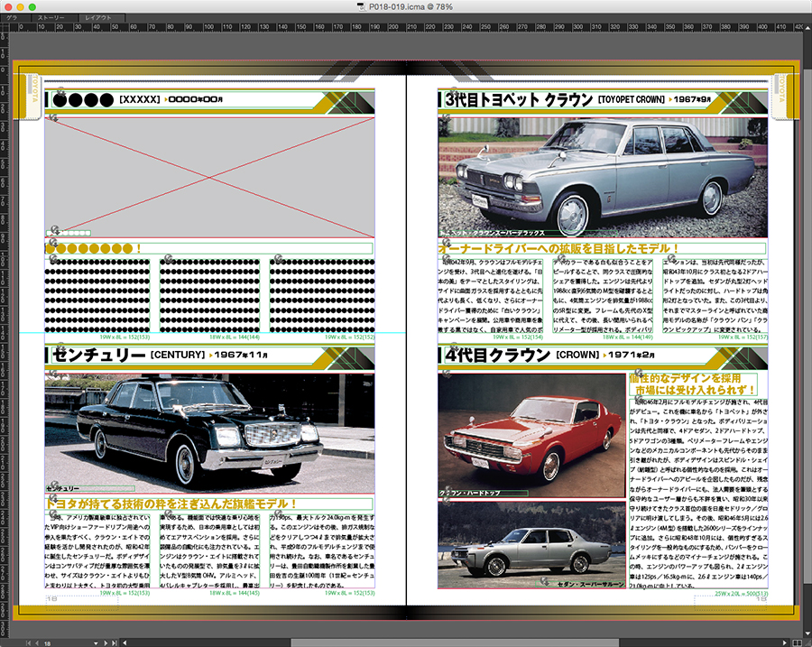Screen dimensions: 812x647
Task: Click the 25W x 20L = 500(513) copyfit text
Action: tap(741, 594)
